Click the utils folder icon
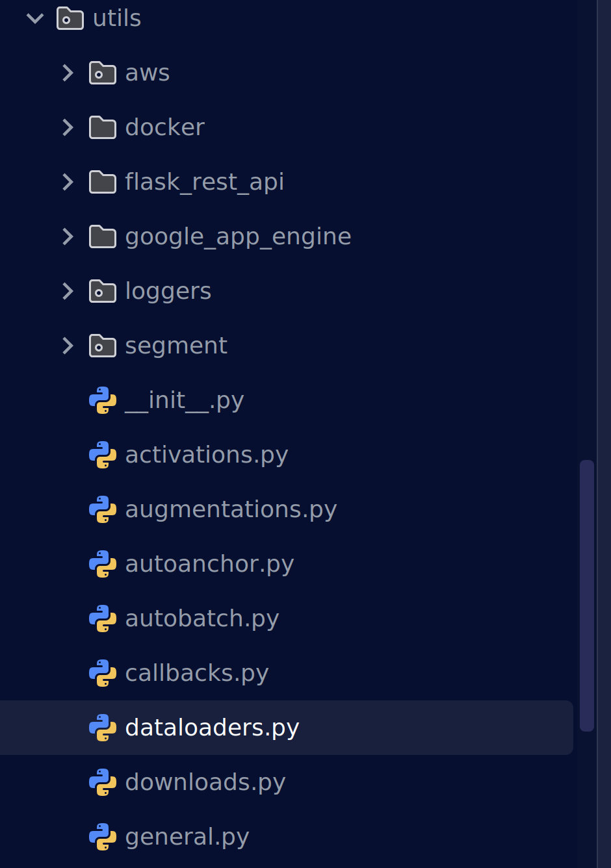Image resolution: width=611 pixels, height=868 pixels. 70,19
